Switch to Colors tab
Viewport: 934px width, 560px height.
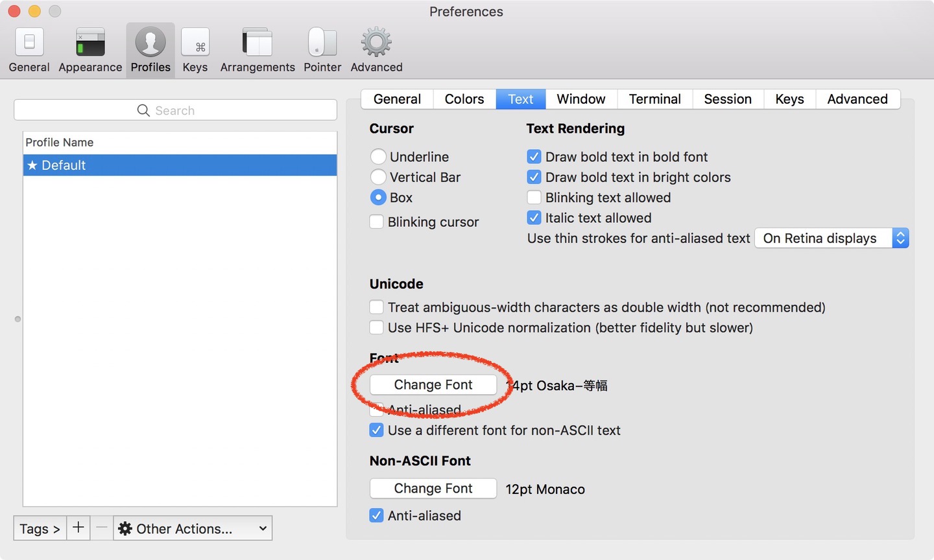464,99
